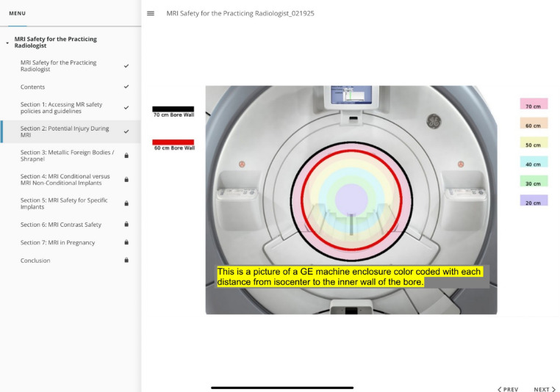Open the Contents lesson

click(x=71, y=87)
